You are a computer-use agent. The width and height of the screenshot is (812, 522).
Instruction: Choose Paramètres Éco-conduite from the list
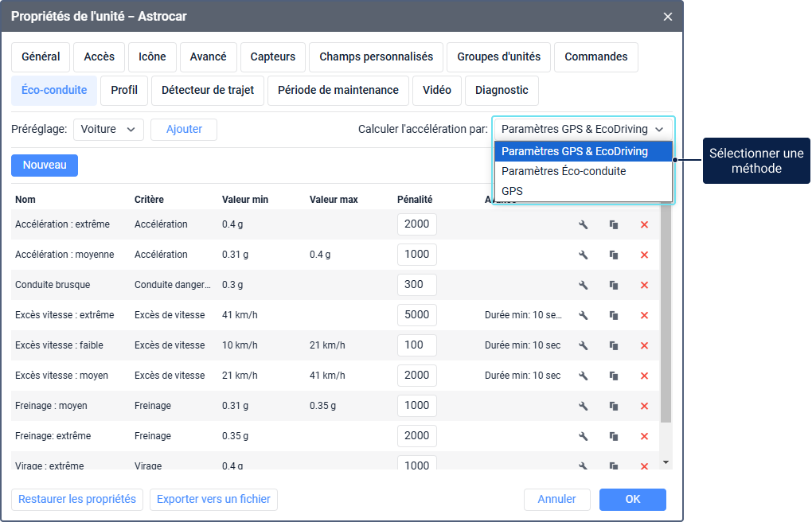564,171
